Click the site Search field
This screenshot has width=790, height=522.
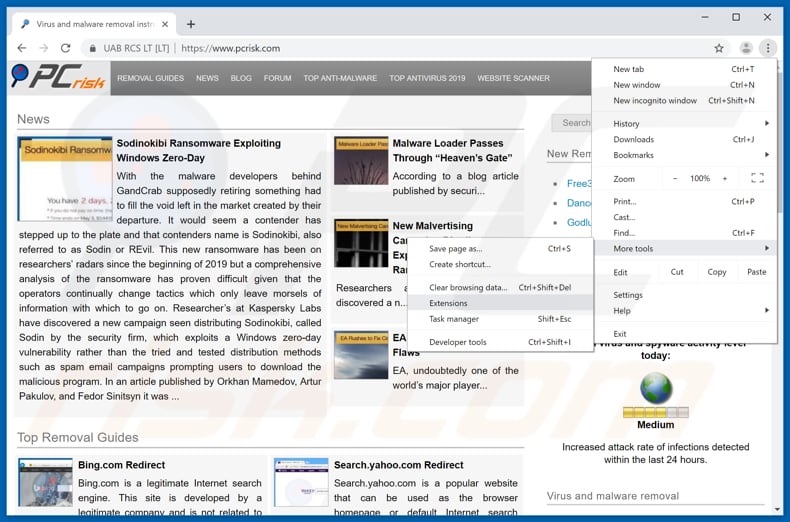pos(571,122)
